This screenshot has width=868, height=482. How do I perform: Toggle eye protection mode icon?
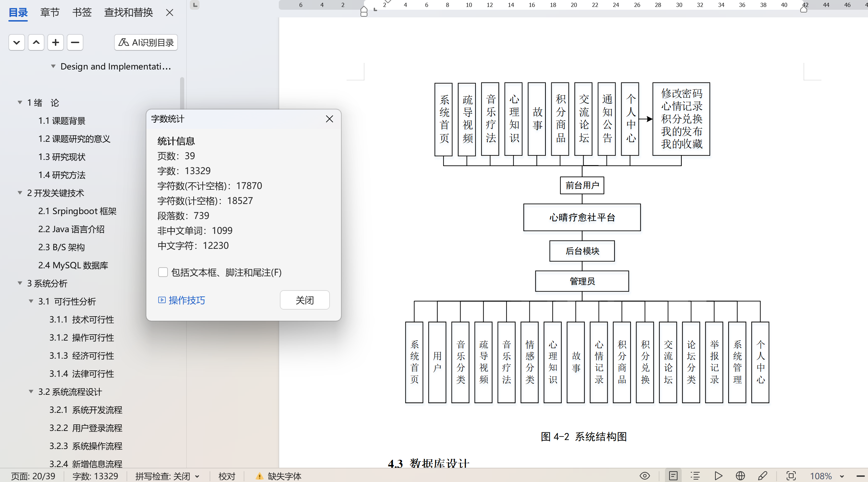pos(644,476)
